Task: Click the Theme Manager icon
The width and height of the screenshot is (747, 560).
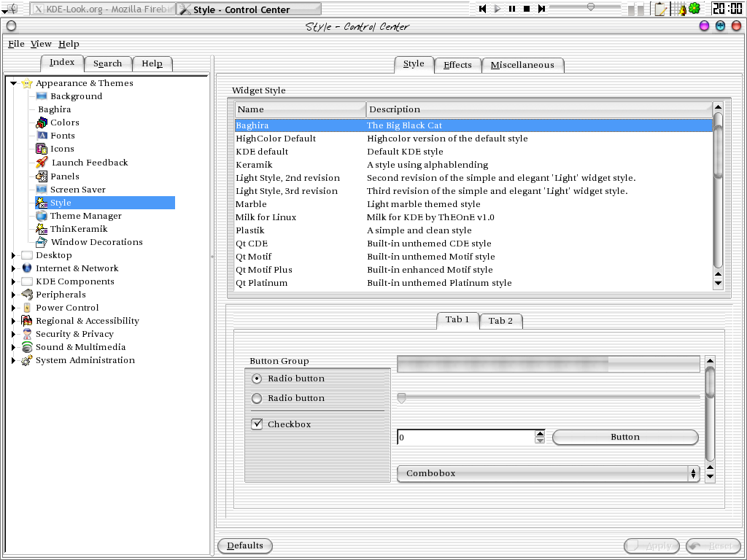Action: point(42,216)
